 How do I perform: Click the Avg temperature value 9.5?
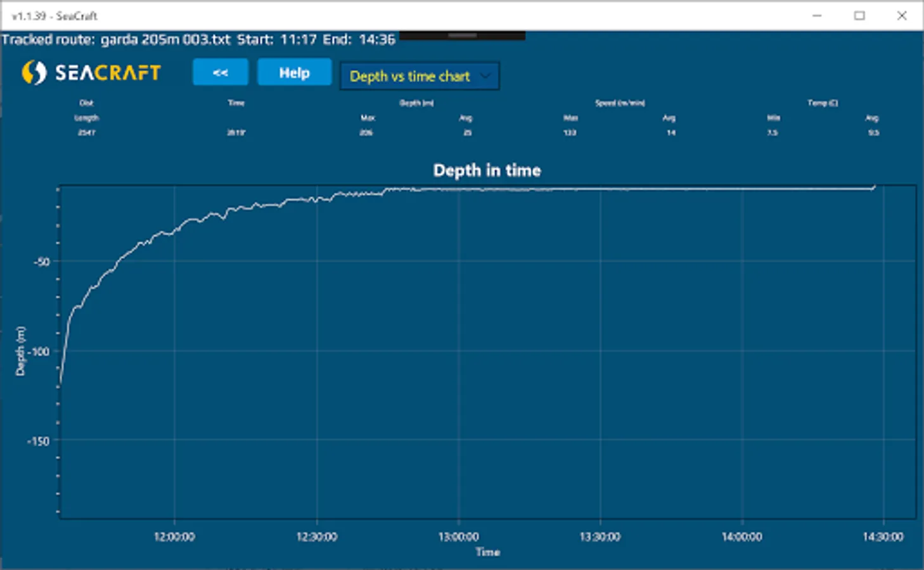tap(873, 132)
